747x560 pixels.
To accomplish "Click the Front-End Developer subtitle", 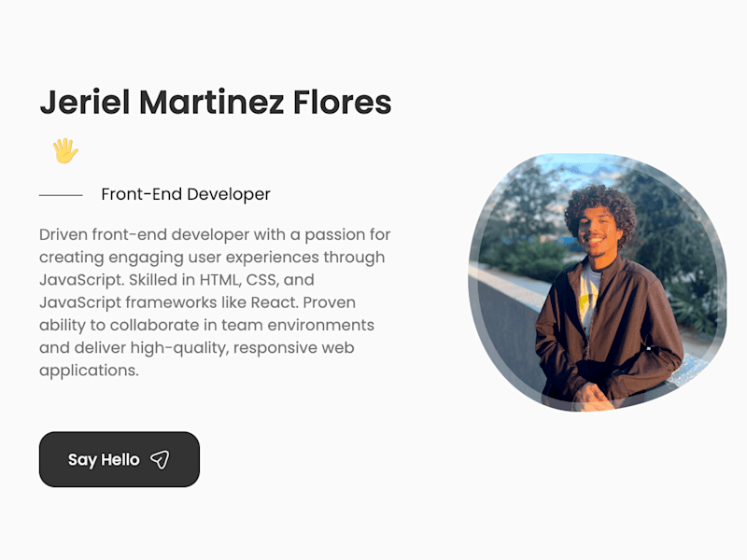I will (186, 194).
